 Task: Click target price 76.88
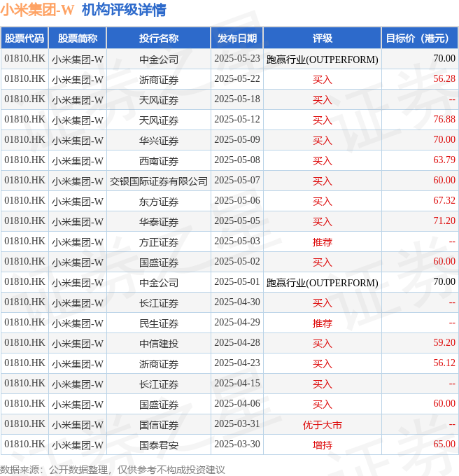pyautogui.click(x=444, y=119)
